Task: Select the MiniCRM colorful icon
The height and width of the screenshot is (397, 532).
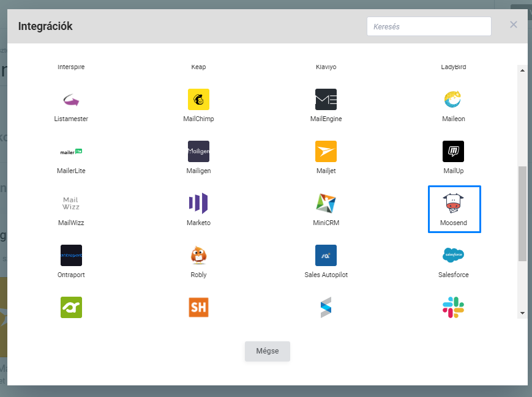Action: (326, 204)
